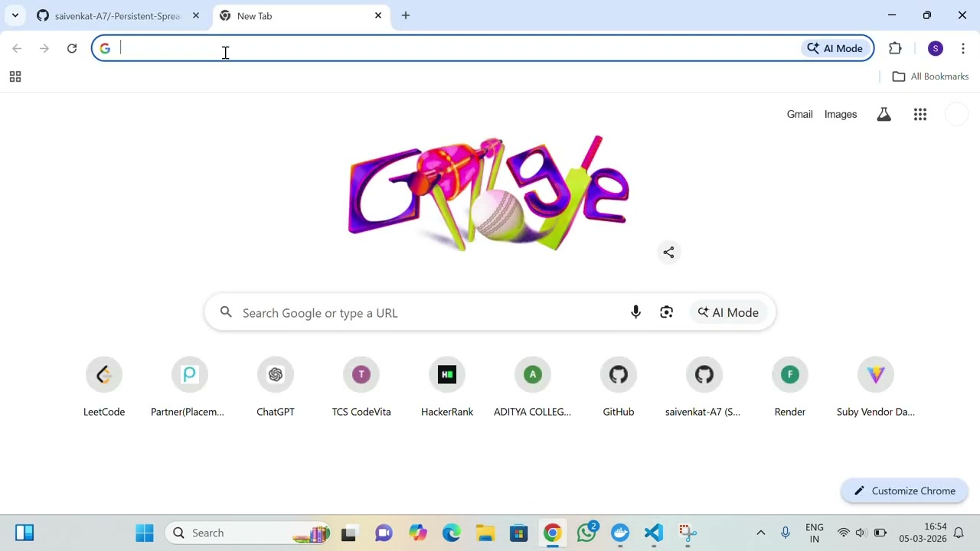980x551 pixels.
Task: Launch Microsoft Edge from the taskbar
Action: tap(451, 533)
